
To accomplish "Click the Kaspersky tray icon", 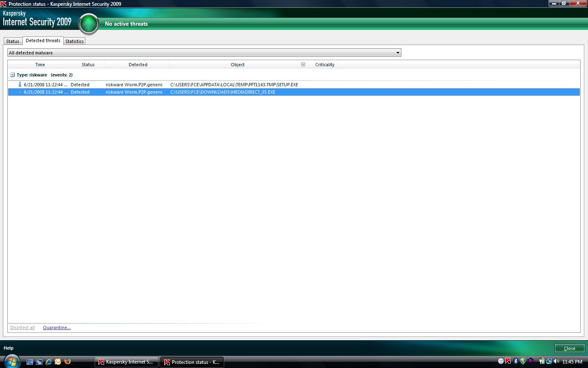I will [508, 361].
